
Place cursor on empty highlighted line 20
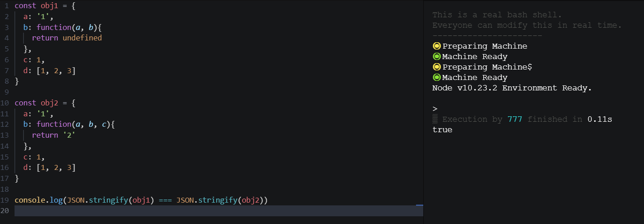tap(218, 211)
